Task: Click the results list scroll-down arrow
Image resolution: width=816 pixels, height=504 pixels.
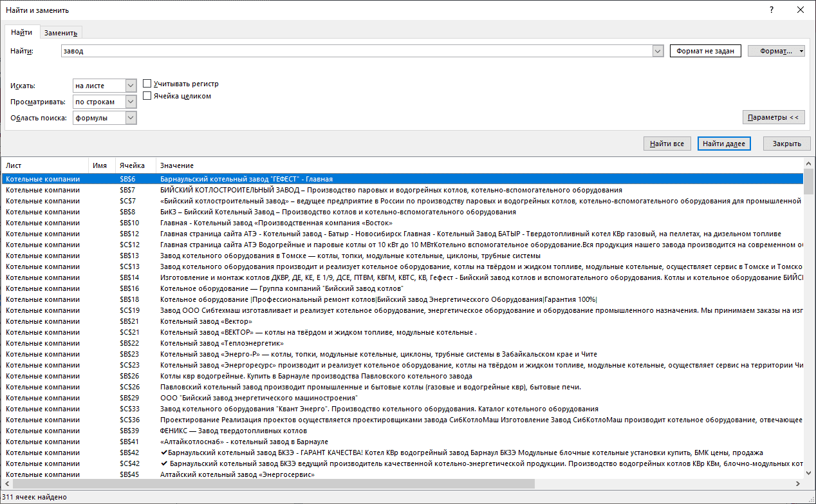Action: 809,473
